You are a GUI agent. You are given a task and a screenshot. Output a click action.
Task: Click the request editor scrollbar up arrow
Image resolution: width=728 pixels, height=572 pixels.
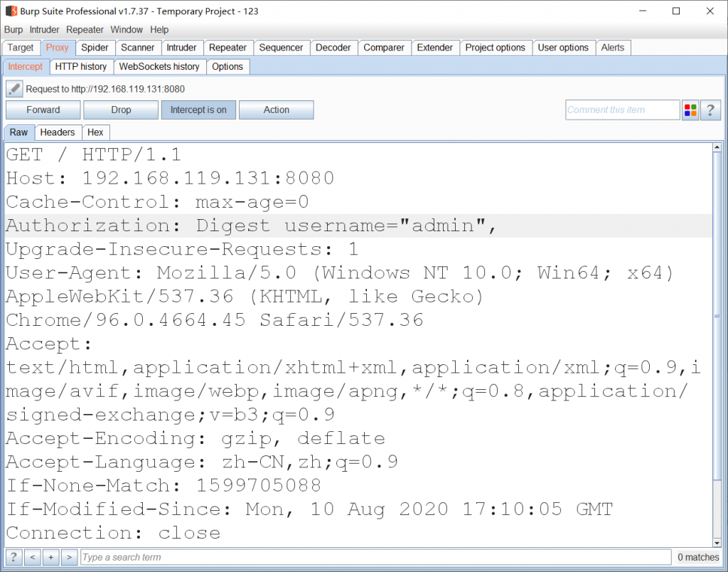717,148
